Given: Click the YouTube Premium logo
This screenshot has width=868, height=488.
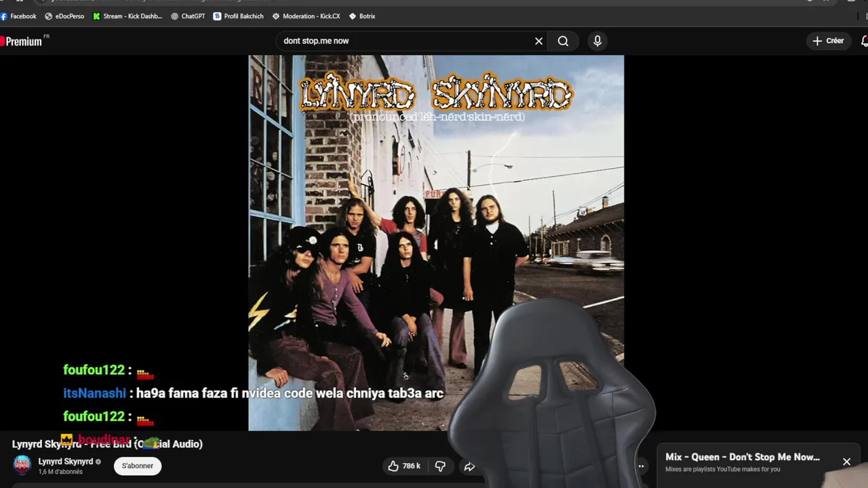Looking at the screenshot, I should point(22,41).
